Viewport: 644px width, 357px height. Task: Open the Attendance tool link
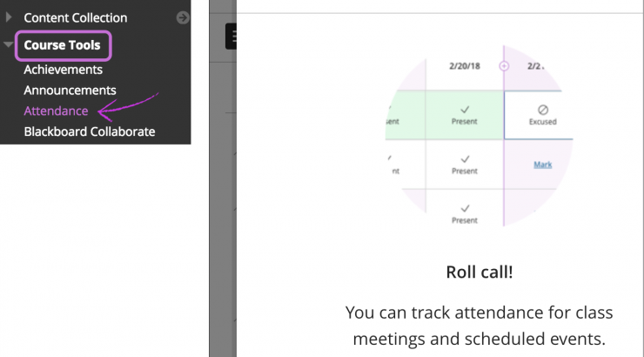[56, 111]
